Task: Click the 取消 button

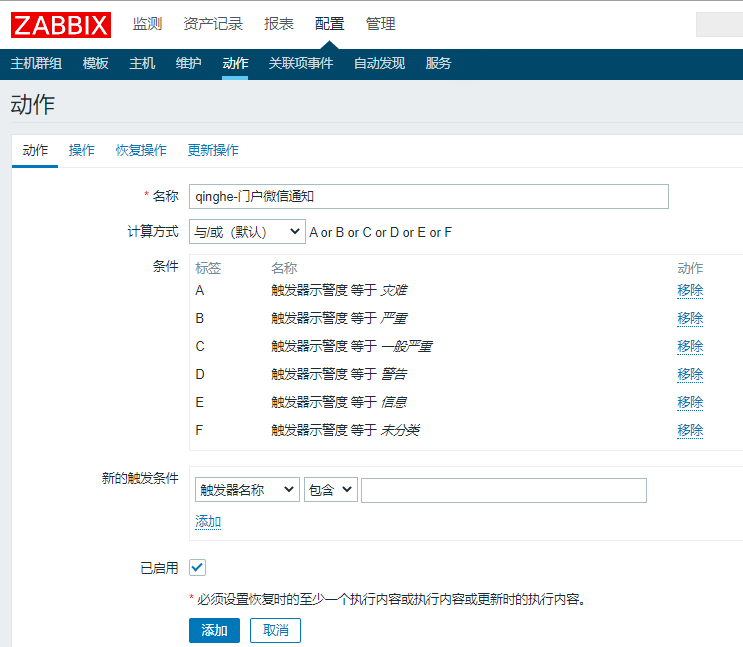Action: (x=275, y=630)
